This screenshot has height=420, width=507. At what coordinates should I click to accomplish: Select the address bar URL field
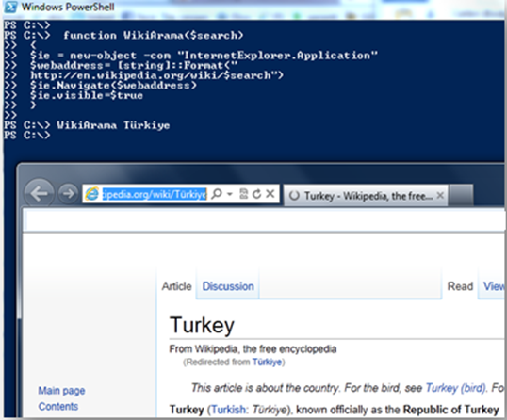click(x=155, y=194)
